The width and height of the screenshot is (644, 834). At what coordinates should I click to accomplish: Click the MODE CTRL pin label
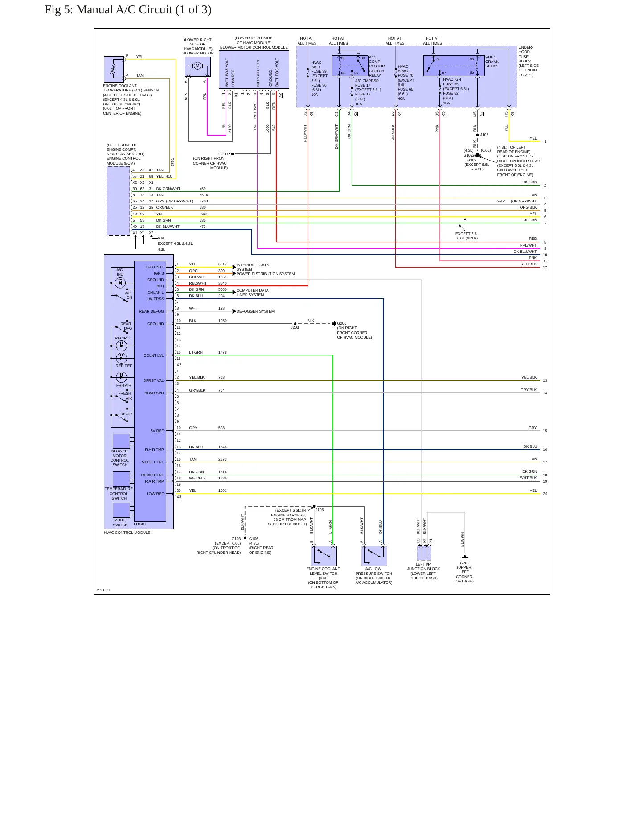tap(153, 462)
